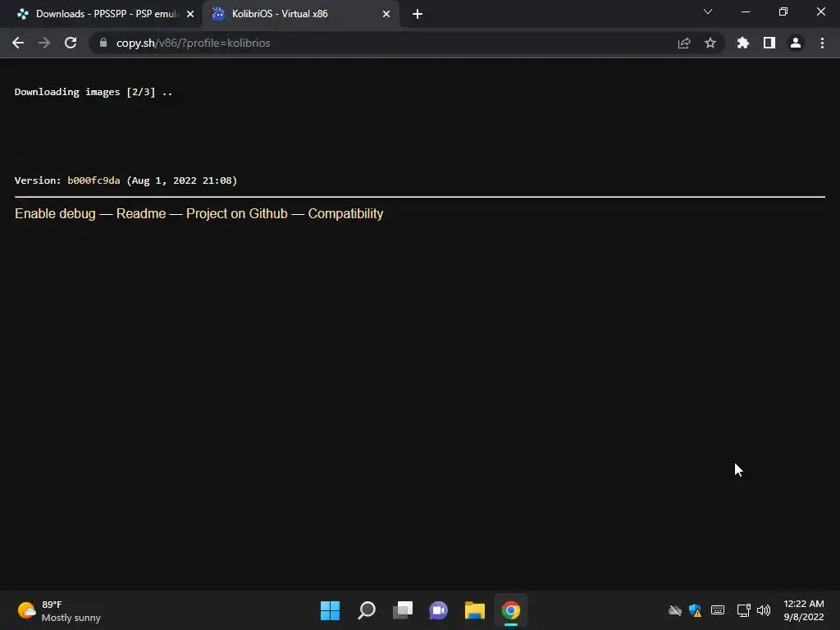The image size is (840, 630).
Task: Open the Project on Github link
Action: 237,214
